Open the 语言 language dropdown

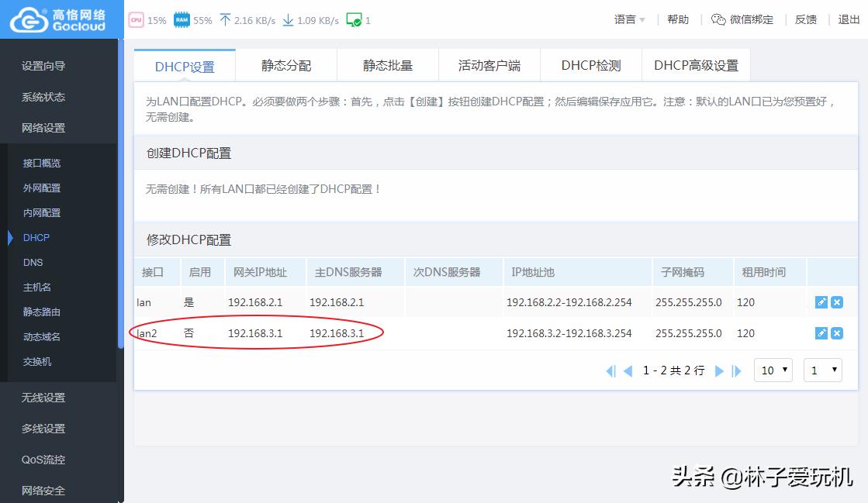coord(627,19)
